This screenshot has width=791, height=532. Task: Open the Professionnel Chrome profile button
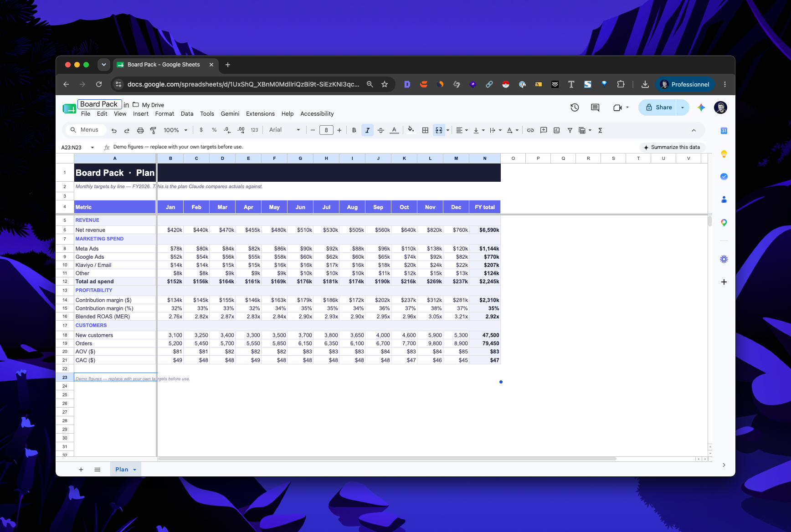[x=685, y=84]
